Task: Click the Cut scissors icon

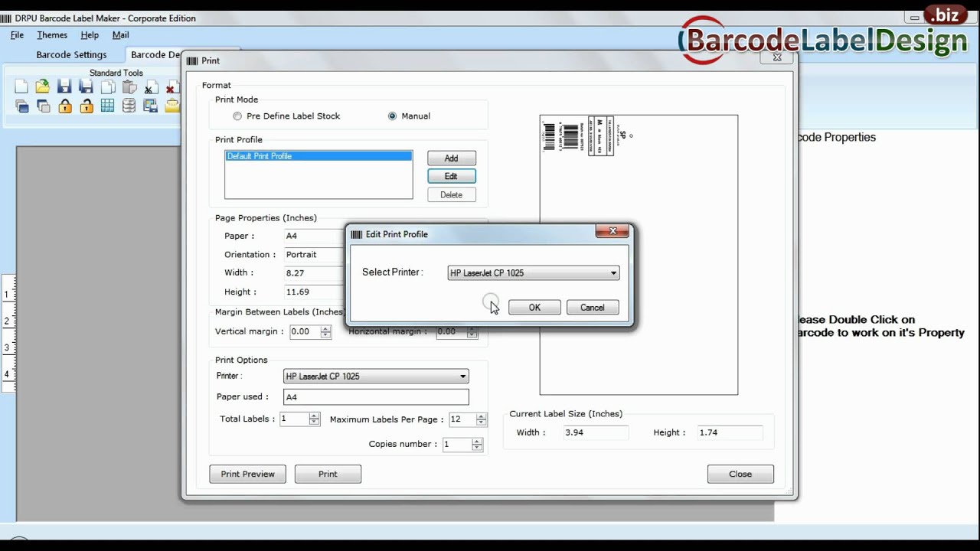Action: point(151,87)
